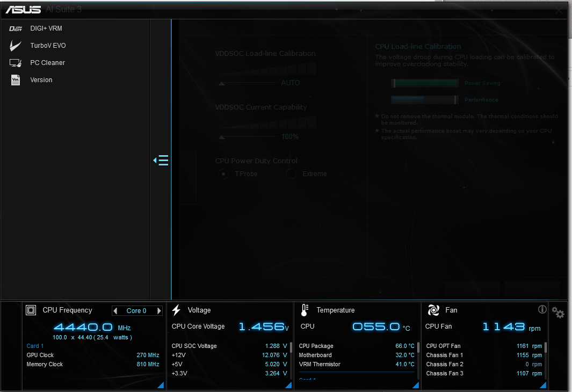Click the Motherboard temperature row

point(357,355)
